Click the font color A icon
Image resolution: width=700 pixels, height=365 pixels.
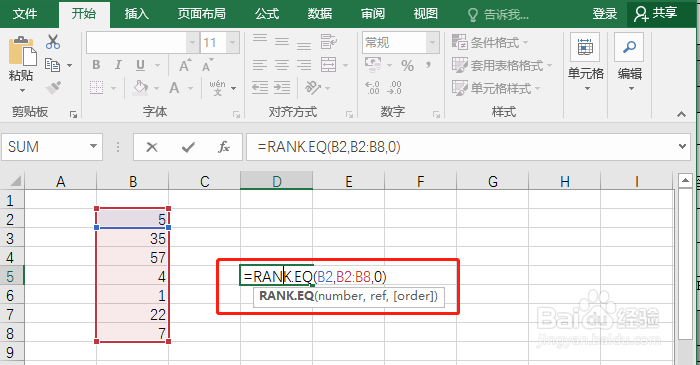[174, 87]
